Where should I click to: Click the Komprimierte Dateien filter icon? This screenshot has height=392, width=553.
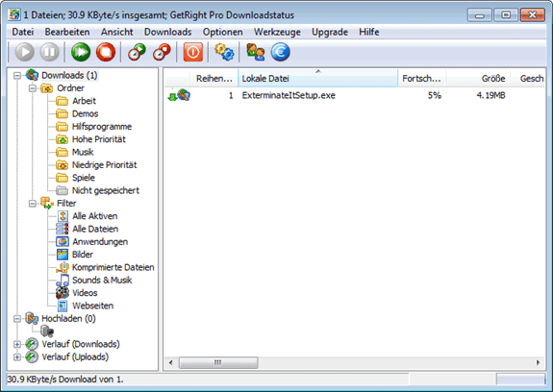[x=63, y=267]
